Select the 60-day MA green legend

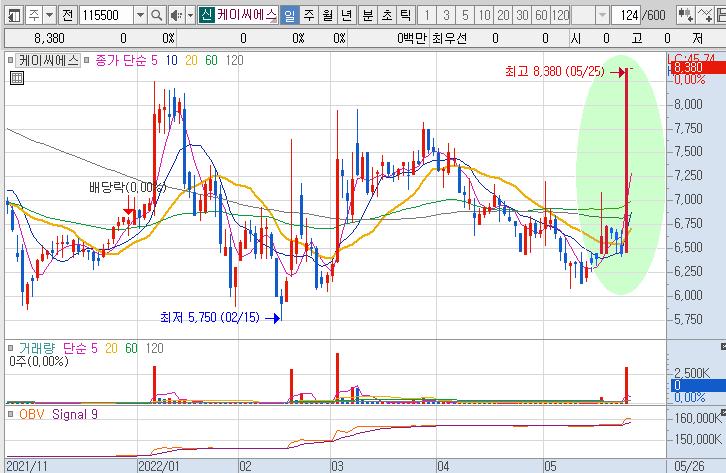[x=211, y=60]
